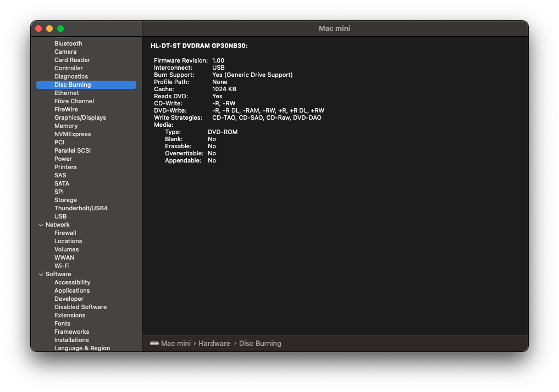Select Bluetooth in the sidebar

click(68, 43)
